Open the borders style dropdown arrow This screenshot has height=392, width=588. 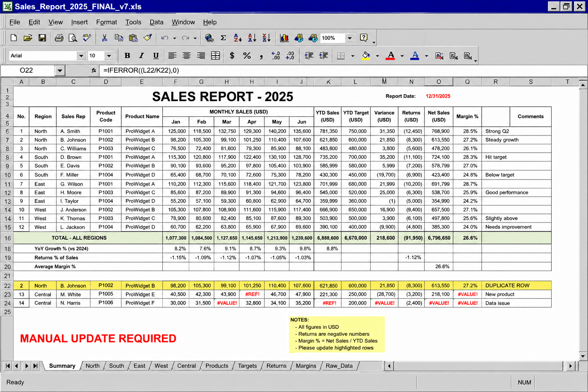353,56
